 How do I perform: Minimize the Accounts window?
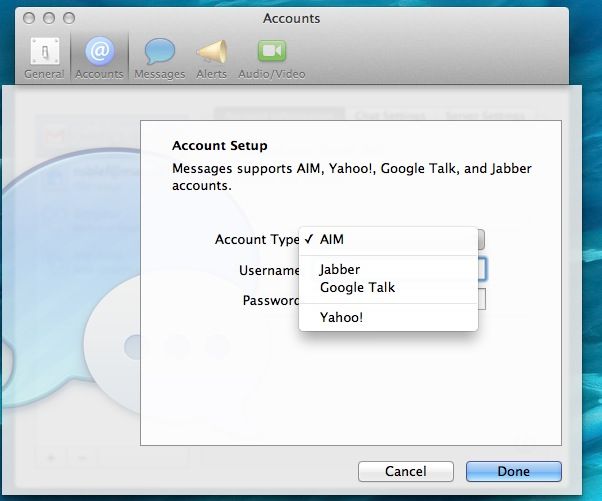pos(49,18)
